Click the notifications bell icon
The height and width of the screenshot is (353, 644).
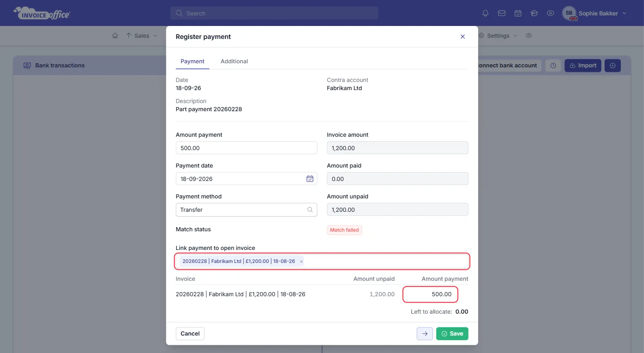click(x=485, y=13)
